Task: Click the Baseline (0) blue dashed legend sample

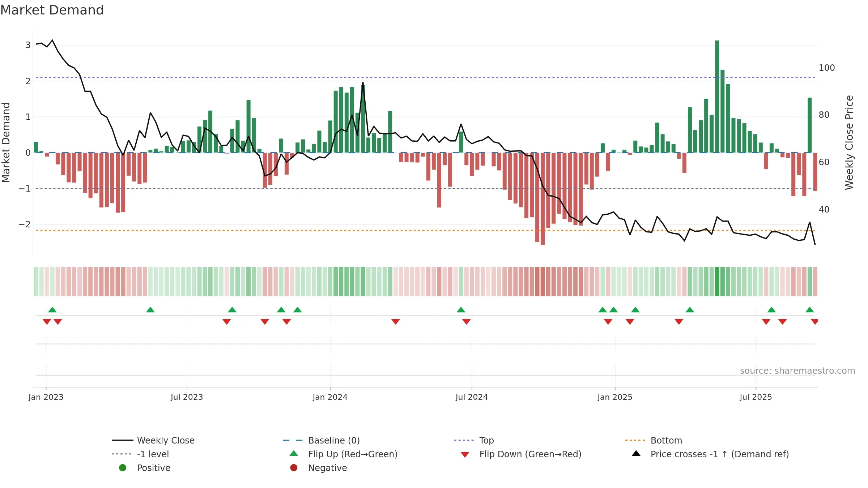Action: [293, 440]
